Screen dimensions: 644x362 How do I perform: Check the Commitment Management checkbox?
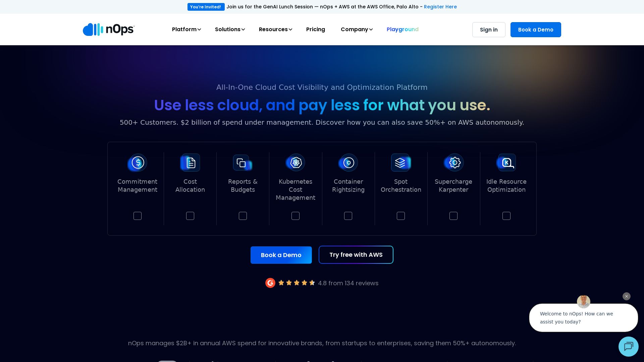[x=138, y=216]
